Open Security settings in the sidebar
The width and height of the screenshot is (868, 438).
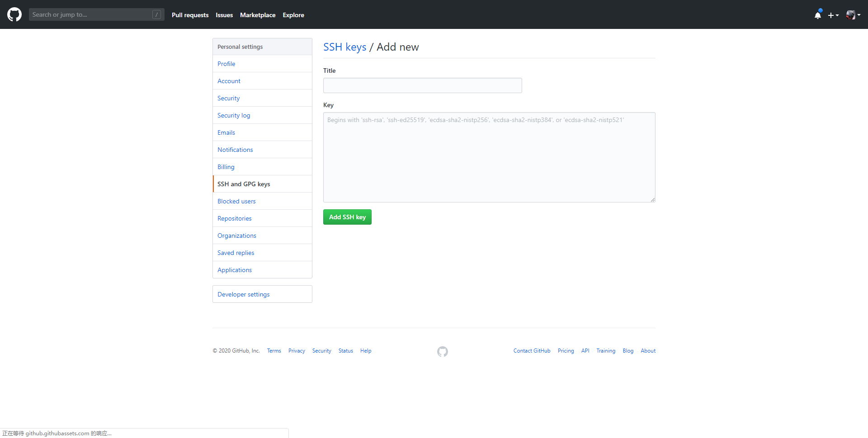(262, 98)
